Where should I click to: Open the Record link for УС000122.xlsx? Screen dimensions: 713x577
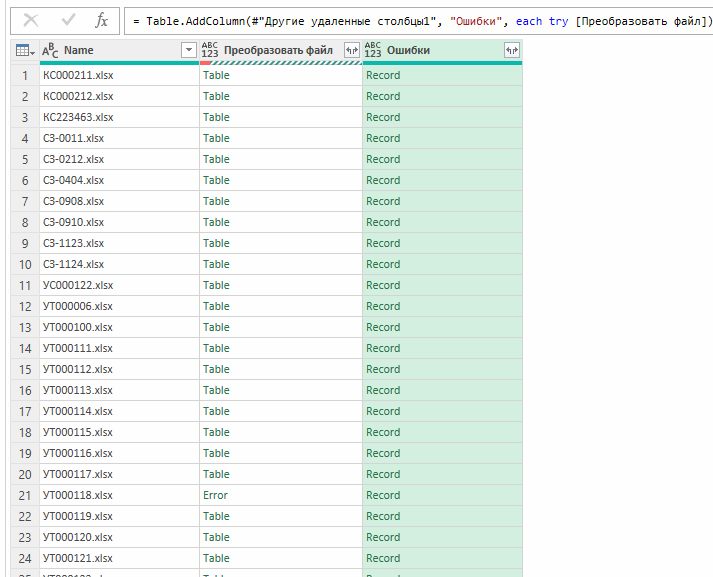pos(383,285)
